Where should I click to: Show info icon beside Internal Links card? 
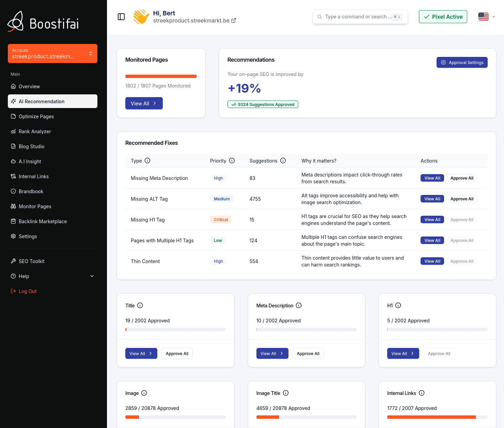point(422,393)
